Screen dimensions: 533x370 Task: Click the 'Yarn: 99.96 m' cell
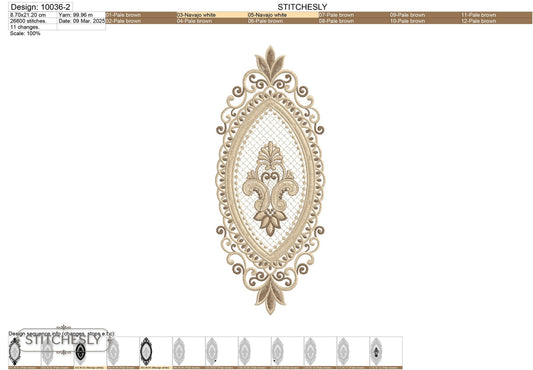coord(81,15)
